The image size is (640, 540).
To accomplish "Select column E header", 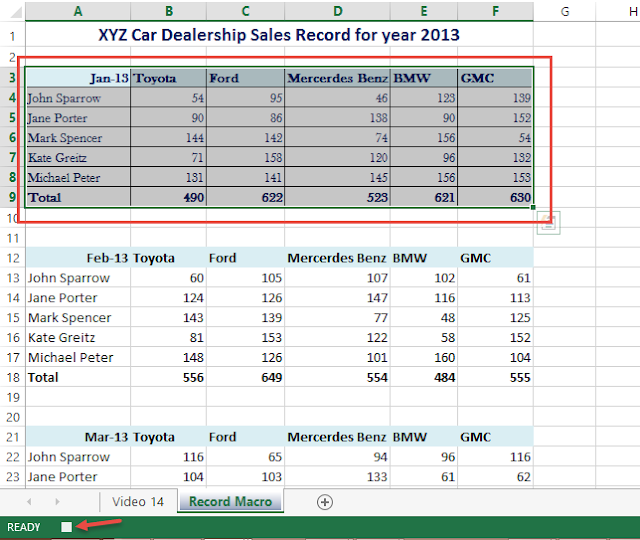I will [x=424, y=11].
